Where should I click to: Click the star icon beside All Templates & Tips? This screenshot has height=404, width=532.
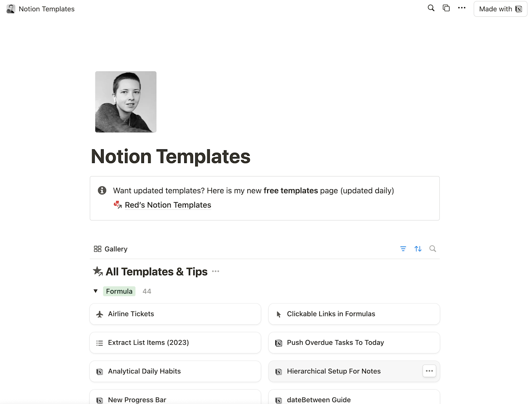click(98, 271)
